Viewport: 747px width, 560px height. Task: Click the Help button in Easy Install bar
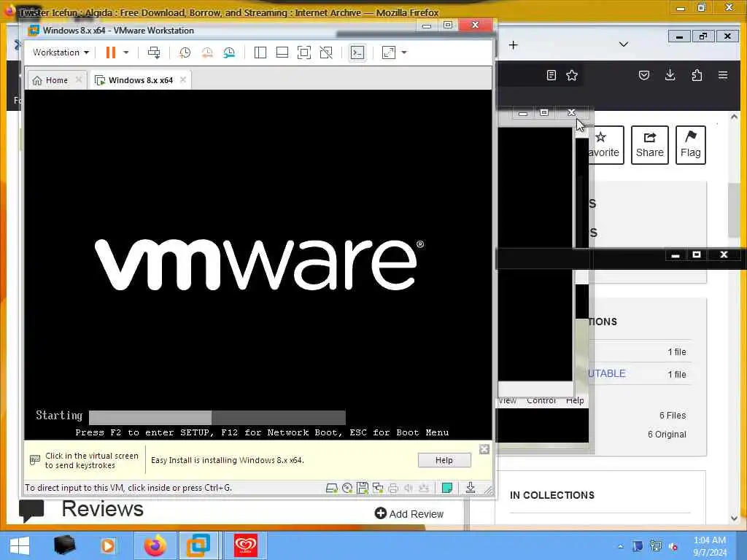click(x=444, y=460)
